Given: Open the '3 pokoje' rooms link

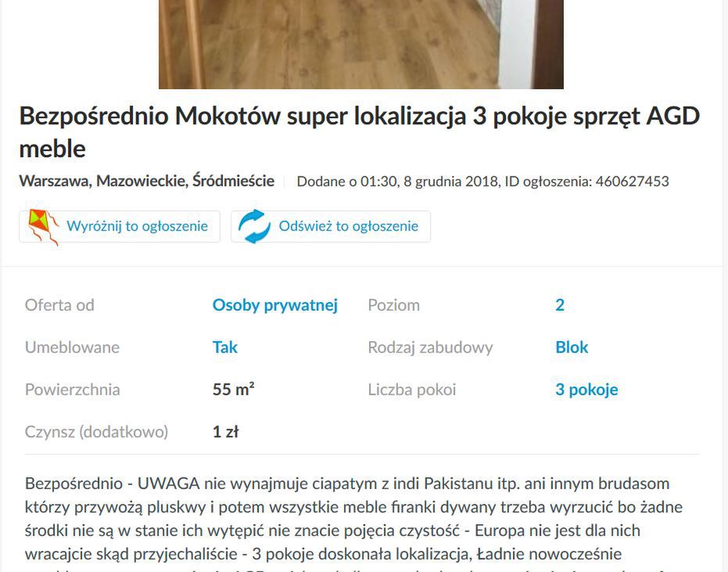Looking at the screenshot, I should (586, 390).
